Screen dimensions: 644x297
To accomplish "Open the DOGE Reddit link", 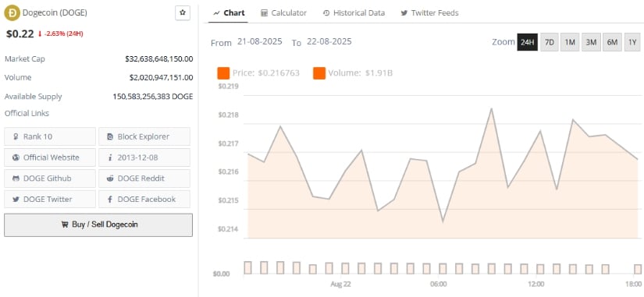I will (144, 179).
